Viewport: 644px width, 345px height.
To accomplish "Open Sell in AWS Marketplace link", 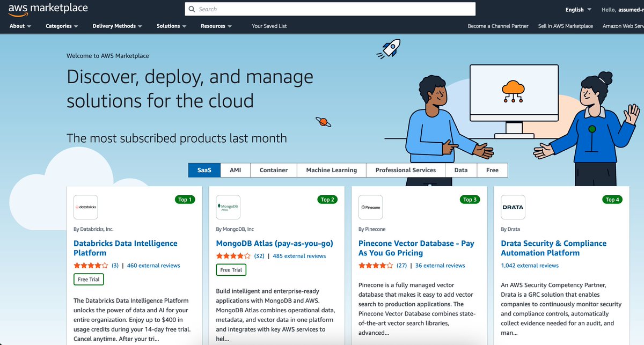I will pos(566,26).
